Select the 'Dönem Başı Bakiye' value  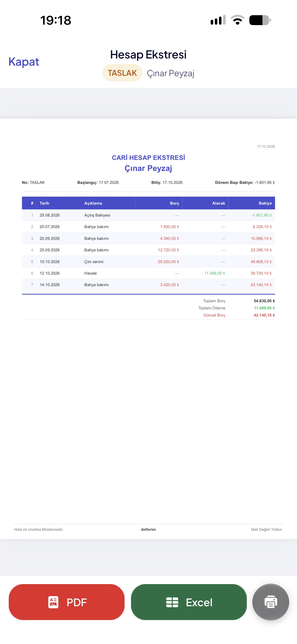265,182
